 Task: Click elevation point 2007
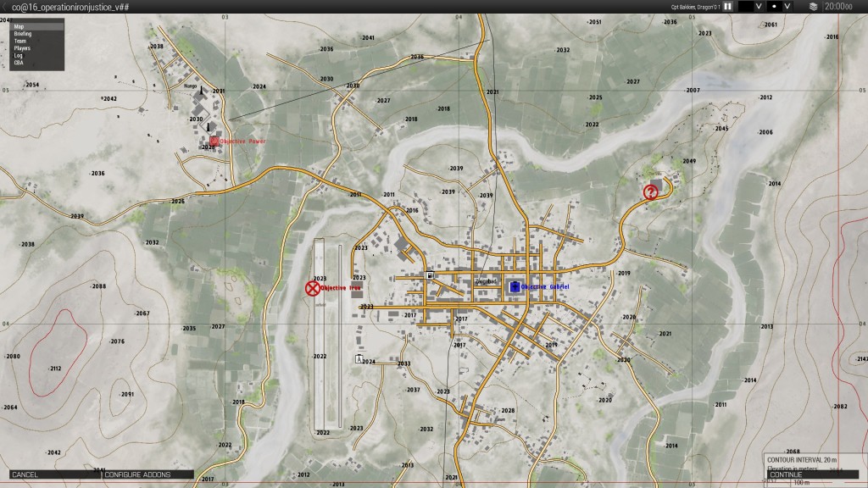coord(692,90)
